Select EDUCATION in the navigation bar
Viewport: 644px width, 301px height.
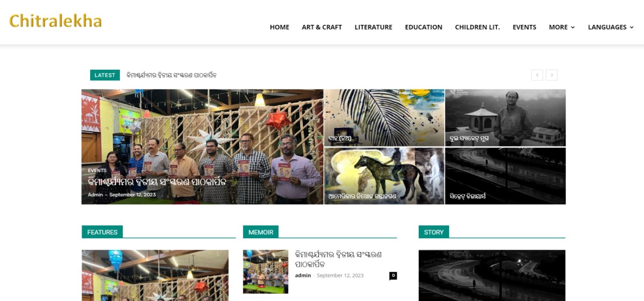pyautogui.click(x=423, y=27)
